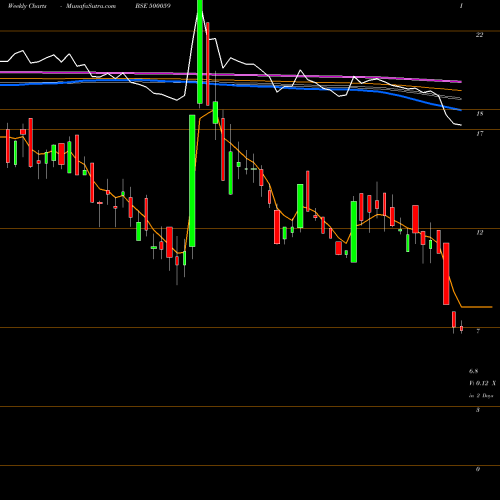The height and width of the screenshot is (500, 500).
Task: Click the '3' price axis label
Action: (x=478, y=410)
